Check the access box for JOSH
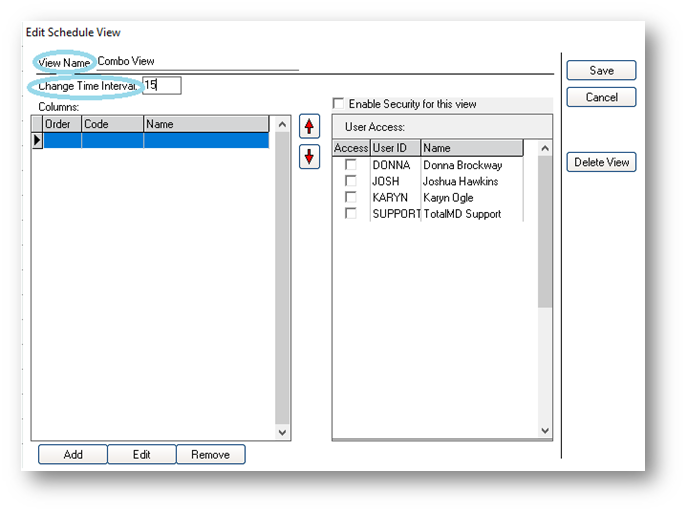 [x=351, y=181]
